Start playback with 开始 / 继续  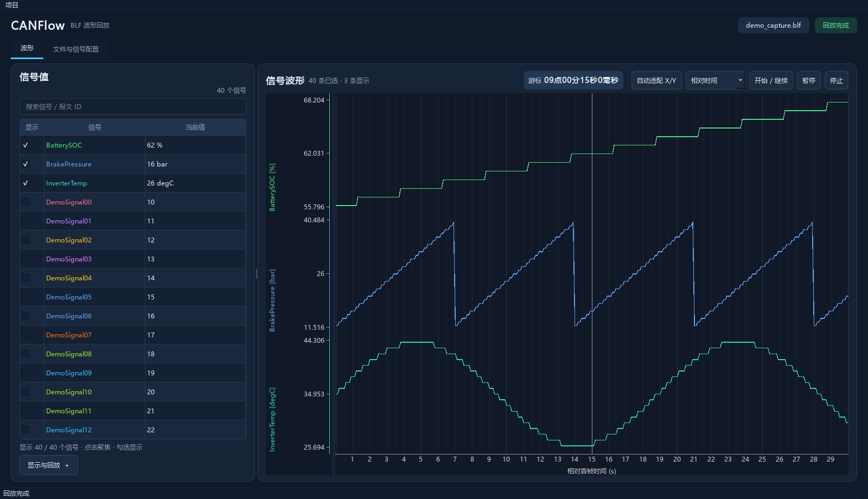771,80
